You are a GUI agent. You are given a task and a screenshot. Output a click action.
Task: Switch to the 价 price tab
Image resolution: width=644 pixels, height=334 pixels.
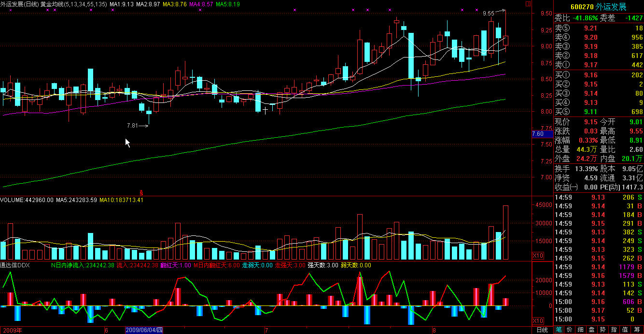pyautogui.click(x=570, y=330)
